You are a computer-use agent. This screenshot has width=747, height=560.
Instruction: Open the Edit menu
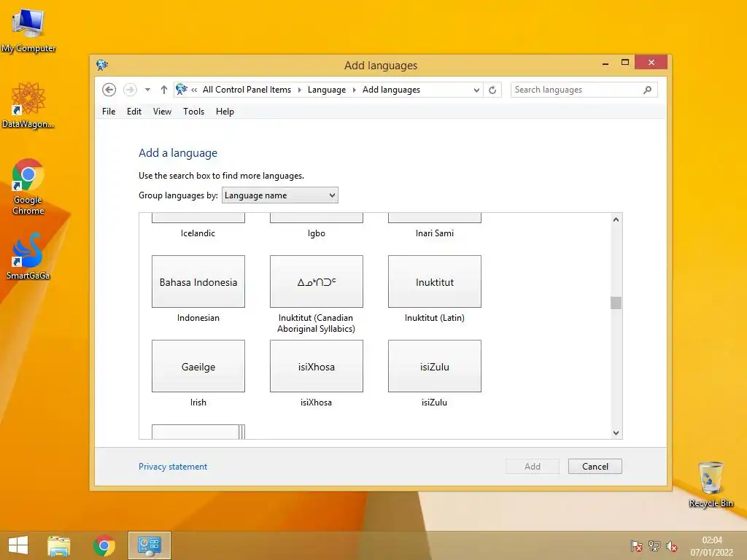point(134,112)
